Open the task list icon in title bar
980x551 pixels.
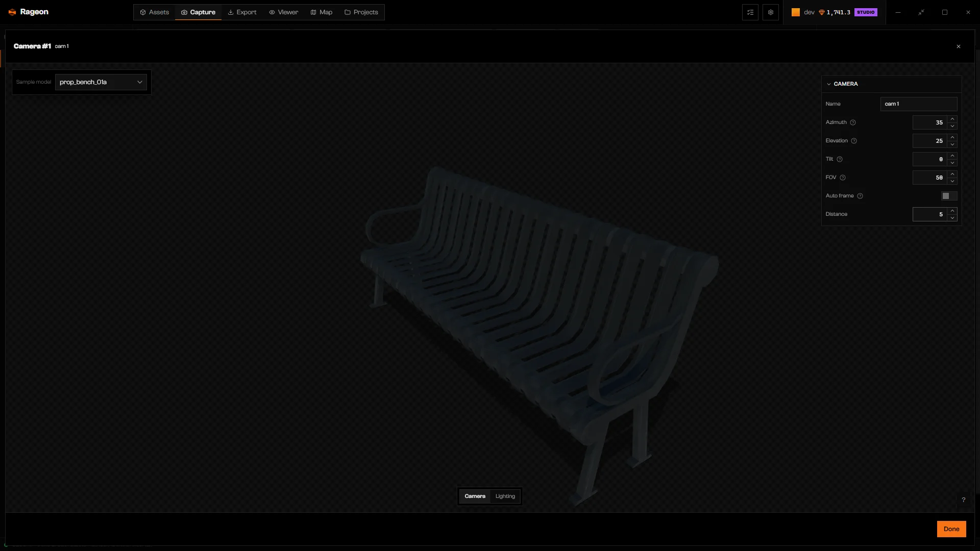tap(750, 12)
